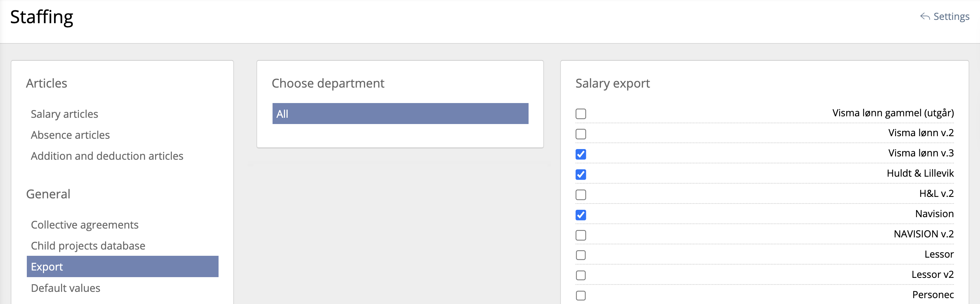
Task: Open Child projects database
Action: (88, 246)
